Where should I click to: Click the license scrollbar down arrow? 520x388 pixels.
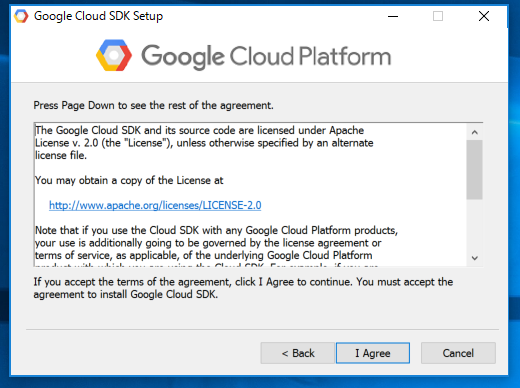tap(475, 258)
